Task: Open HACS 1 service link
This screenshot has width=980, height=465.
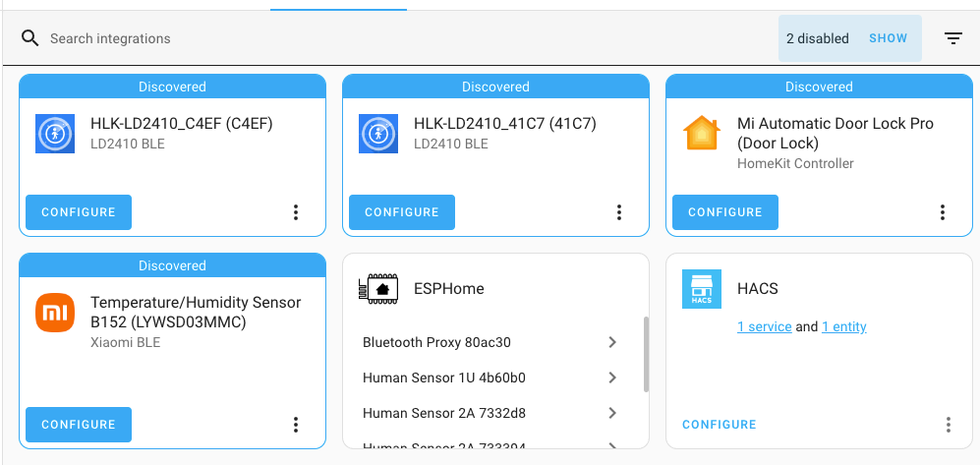Action: [765, 326]
